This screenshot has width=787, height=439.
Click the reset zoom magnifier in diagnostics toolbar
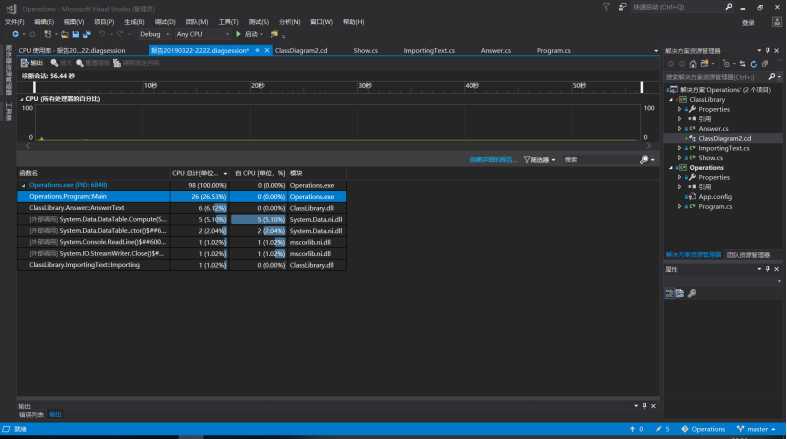pyautogui.click(x=80, y=63)
